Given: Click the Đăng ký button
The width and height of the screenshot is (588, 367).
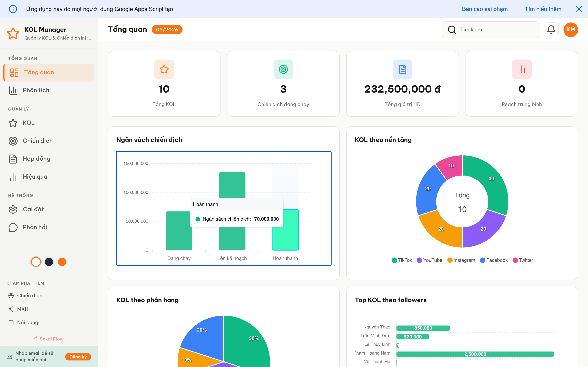Looking at the screenshot, I should point(78,357).
